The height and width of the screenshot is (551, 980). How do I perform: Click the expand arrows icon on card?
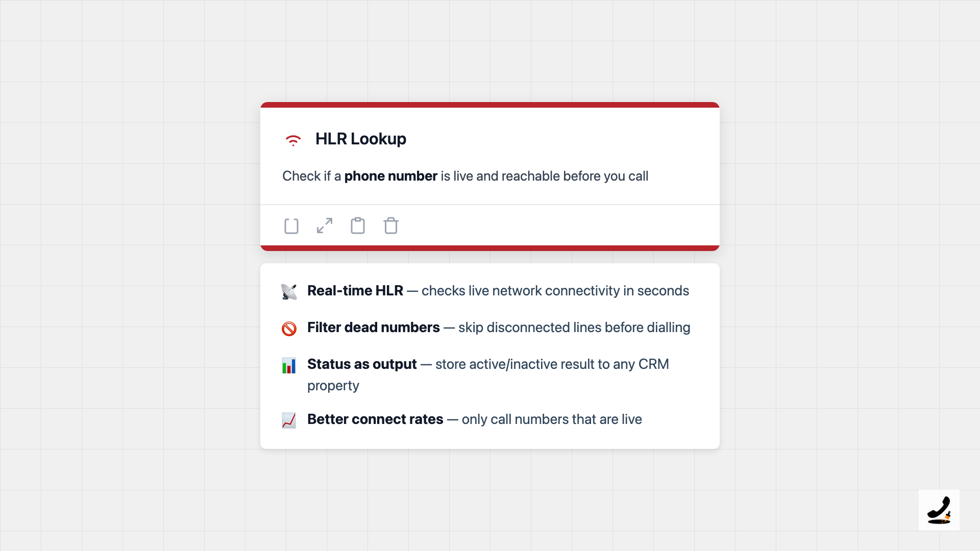pyautogui.click(x=325, y=226)
